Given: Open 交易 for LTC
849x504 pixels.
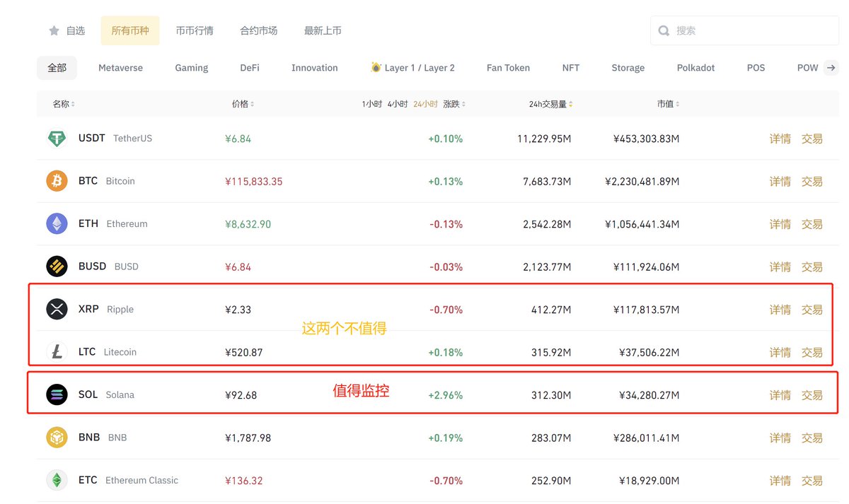Looking at the screenshot, I should 812,352.
